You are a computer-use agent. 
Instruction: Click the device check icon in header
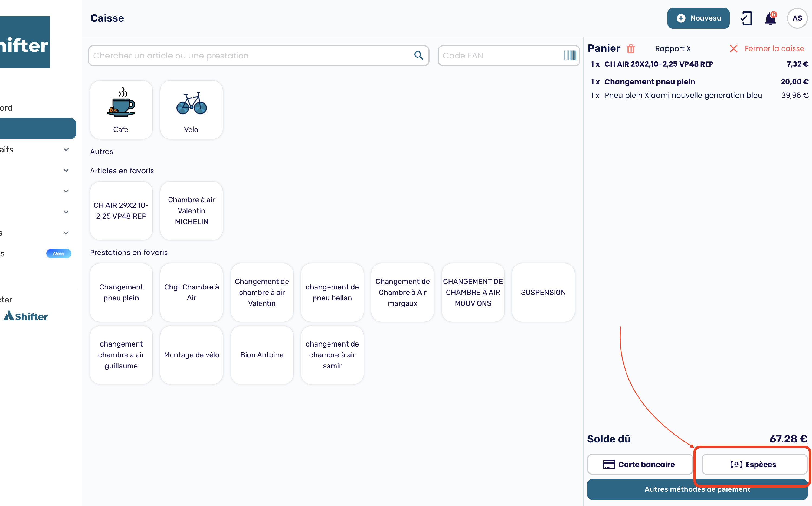tap(746, 18)
